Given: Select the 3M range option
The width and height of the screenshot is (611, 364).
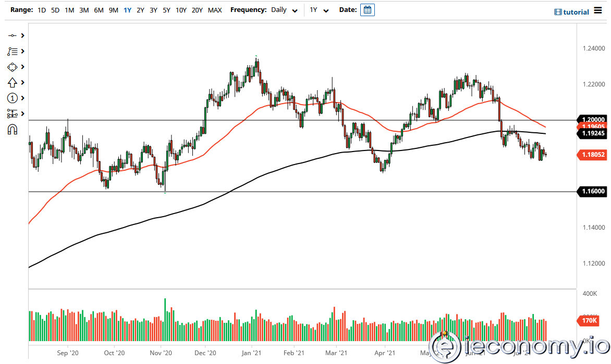Looking at the screenshot, I should [84, 10].
